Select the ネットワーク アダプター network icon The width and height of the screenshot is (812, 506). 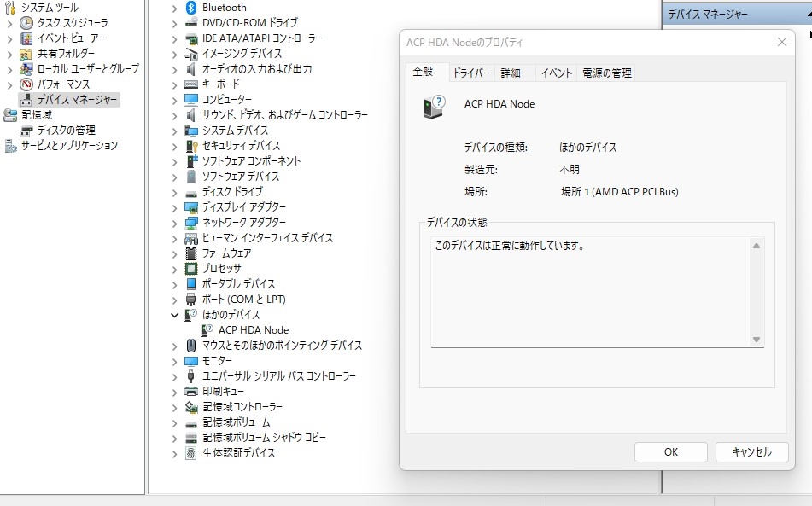point(191,223)
